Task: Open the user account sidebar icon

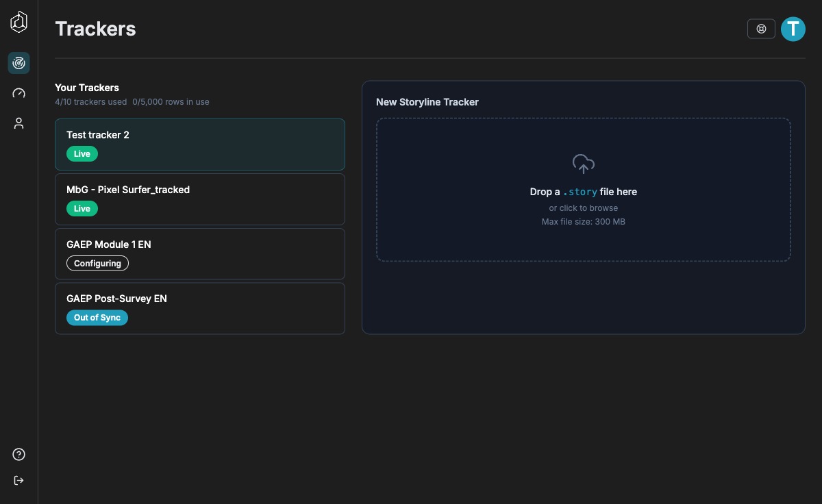Action: click(x=19, y=123)
